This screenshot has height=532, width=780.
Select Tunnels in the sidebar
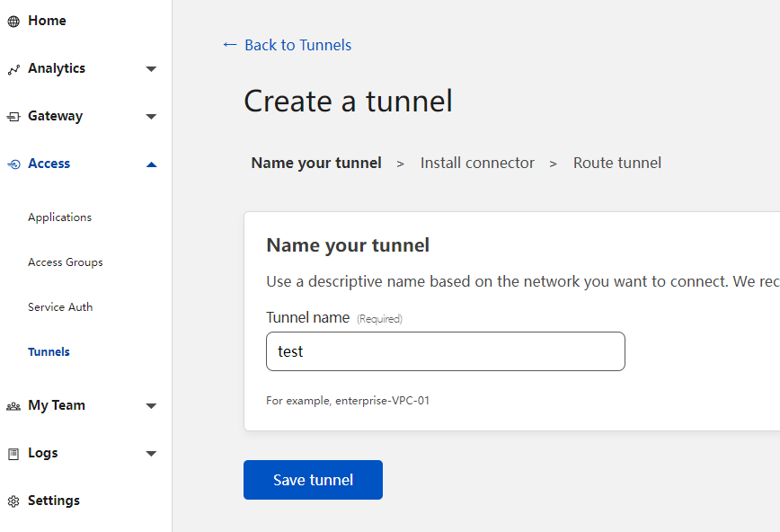coord(49,352)
